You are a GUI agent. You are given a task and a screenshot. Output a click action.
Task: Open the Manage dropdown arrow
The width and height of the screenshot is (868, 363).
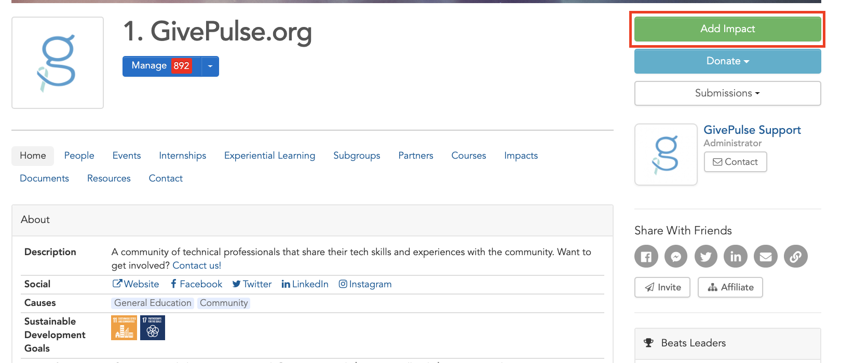[x=210, y=66]
